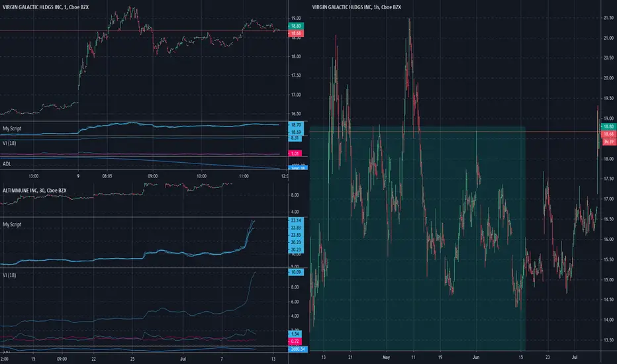Click the 36:39 countdown tag on 1h chart
The image size is (617, 364).
pyautogui.click(x=609, y=142)
